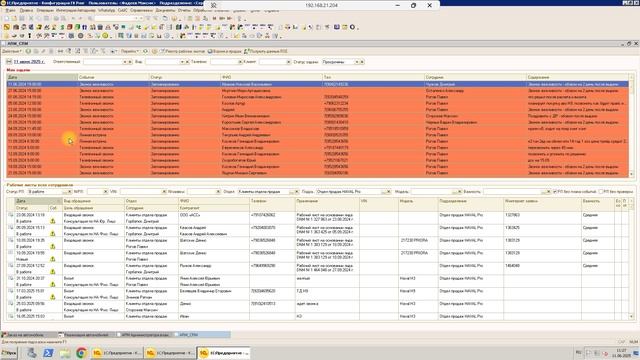Click warning icon in 27.09.2024 worksheet row
Viewport: 640px width, 360px height.
(x=53, y=271)
